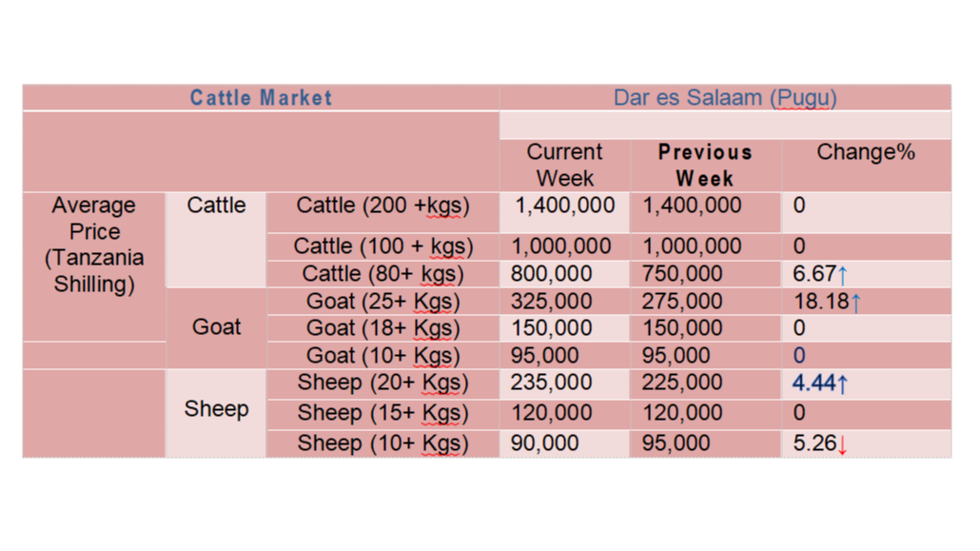The height and width of the screenshot is (551, 980).
Task: Click the Sheep (10+ Kgs) previous price 95,000
Action: [676, 443]
